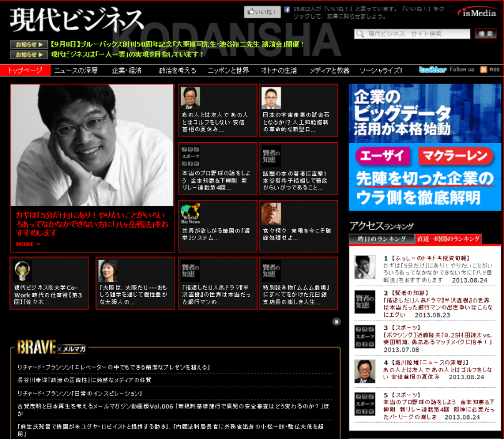Click the small round slider stop button below the cards
This screenshot has height=439, width=504.
tap(336, 322)
